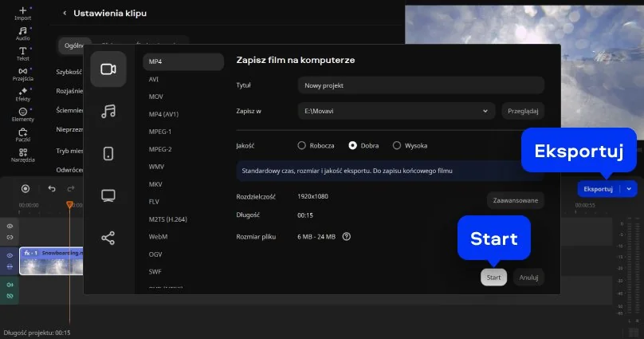This screenshot has width=644, height=339.
Task: Click the Tytuł input field
Action: coord(420,85)
